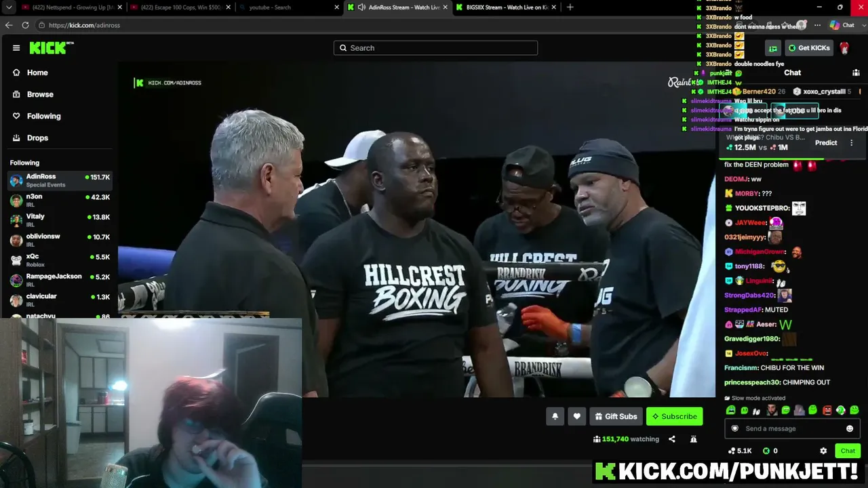The width and height of the screenshot is (868, 488).
Task: Click the 12.5M vs 1M prediction bar
Action: 757,148
